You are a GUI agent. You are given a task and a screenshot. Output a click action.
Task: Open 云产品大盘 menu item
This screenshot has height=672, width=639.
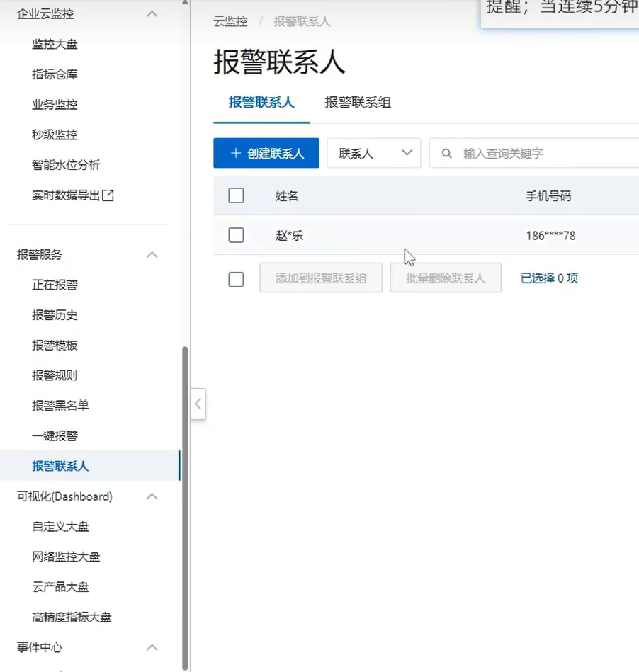[60, 587]
